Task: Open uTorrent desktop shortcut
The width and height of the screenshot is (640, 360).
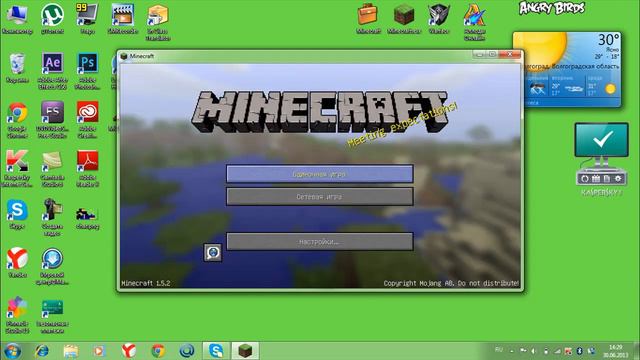Action: [x=52, y=19]
